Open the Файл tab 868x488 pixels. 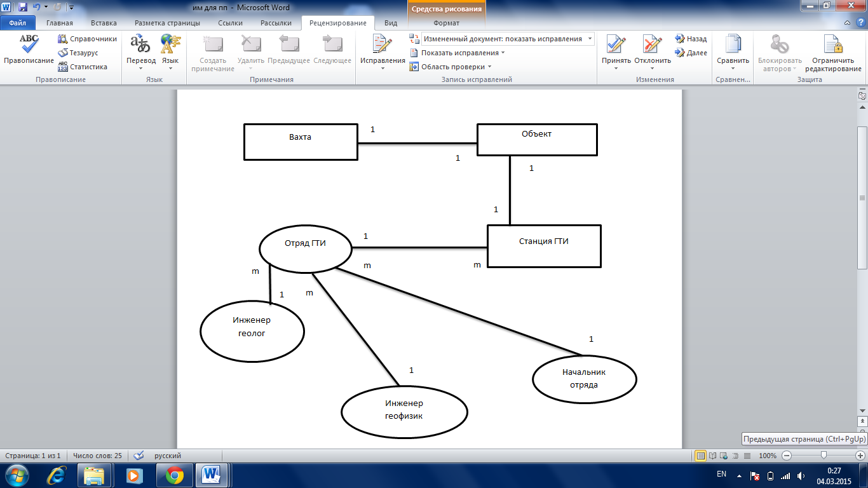point(17,23)
